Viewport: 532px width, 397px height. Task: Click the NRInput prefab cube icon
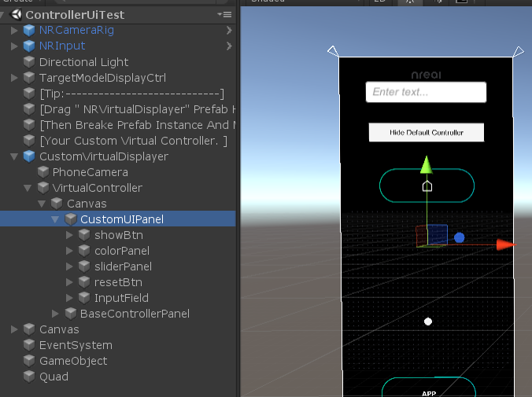click(29, 46)
